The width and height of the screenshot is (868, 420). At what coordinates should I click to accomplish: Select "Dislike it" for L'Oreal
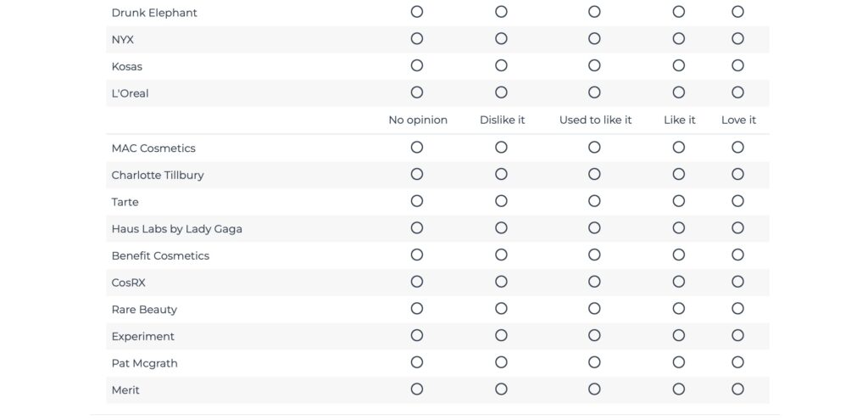501,92
